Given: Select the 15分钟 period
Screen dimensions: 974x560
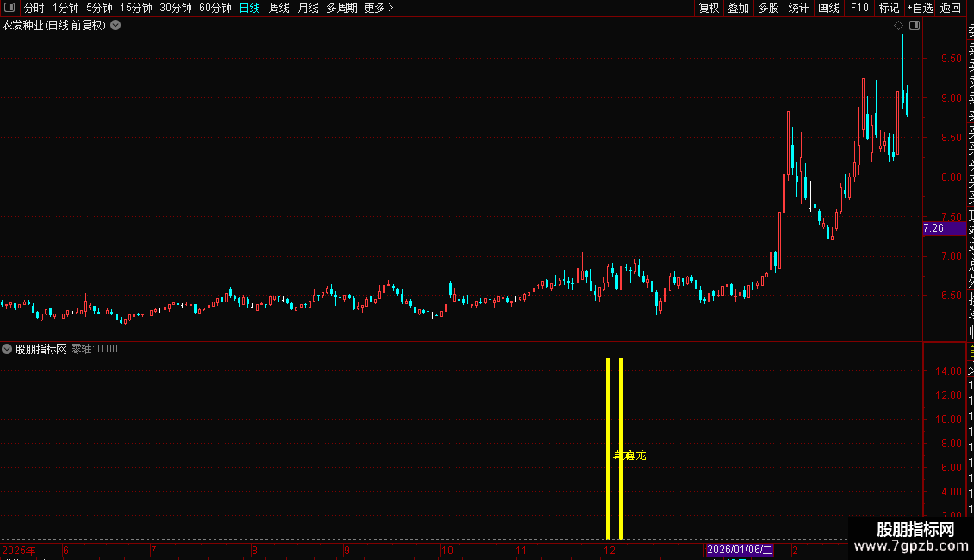Looking at the screenshot, I should (x=135, y=8).
